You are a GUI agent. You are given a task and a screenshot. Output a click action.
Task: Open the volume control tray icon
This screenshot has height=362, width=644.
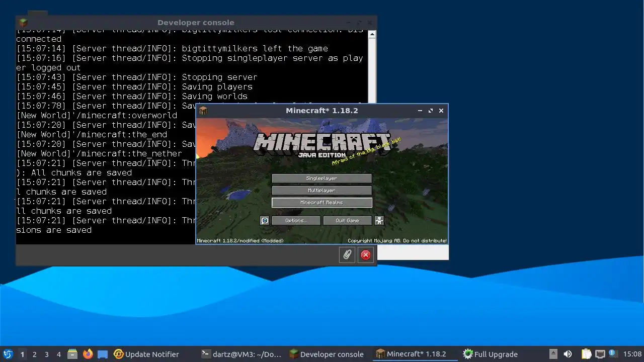point(568,354)
